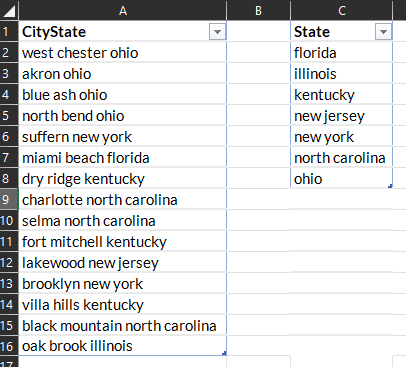Select State cell 'new jersey'

click(x=342, y=116)
